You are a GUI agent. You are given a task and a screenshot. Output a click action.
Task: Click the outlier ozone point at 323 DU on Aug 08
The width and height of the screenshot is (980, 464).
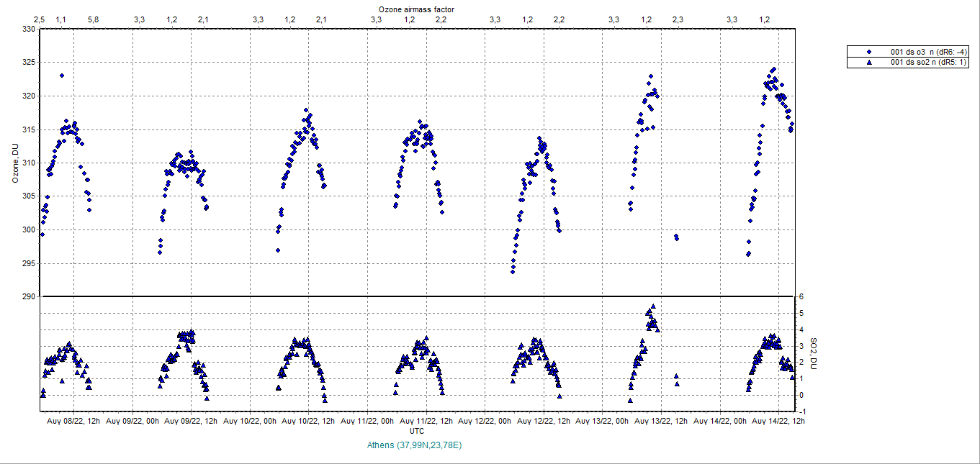tap(62, 76)
